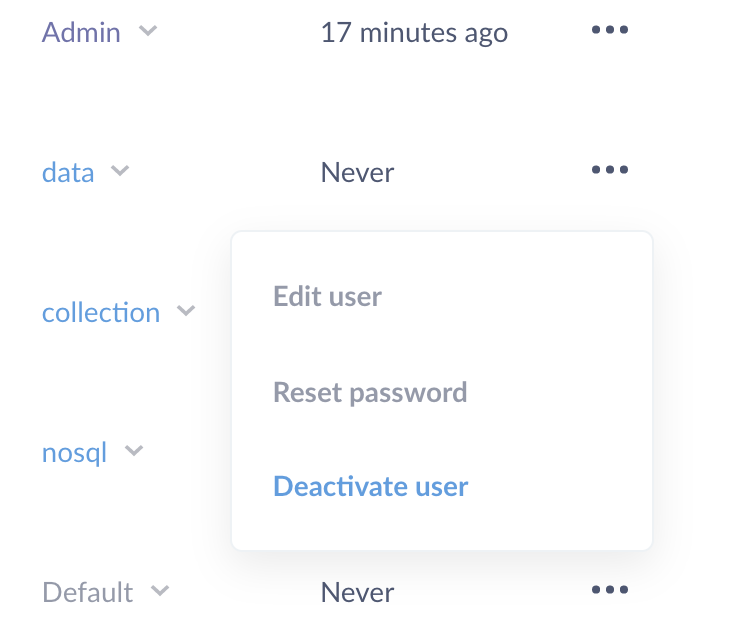
Task: Select Edit user from the popup menu
Action: [327, 296]
